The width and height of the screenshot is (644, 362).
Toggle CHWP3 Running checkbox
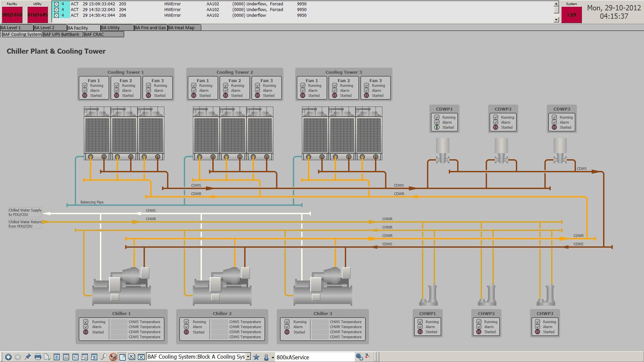pyautogui.click(x=537, y=322)
